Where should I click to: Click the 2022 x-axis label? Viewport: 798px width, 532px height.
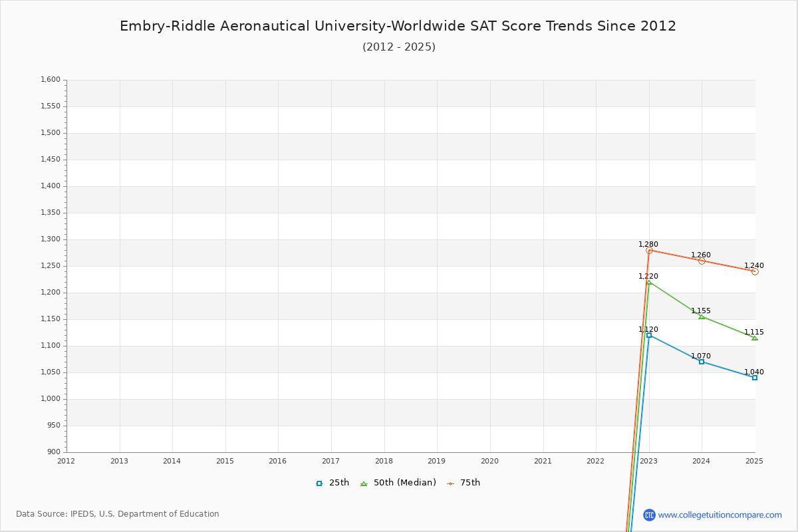pyautogui.click(x=596, y=460)
